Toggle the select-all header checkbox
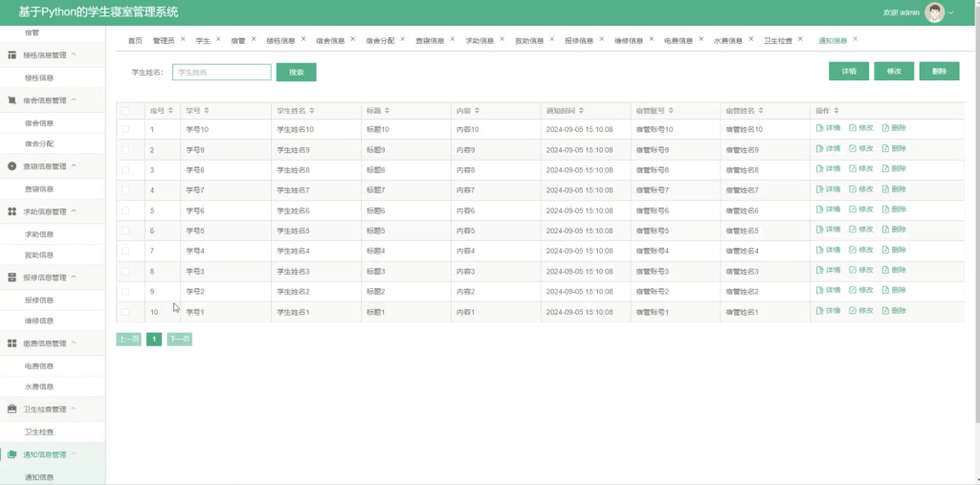This screenshot has height=485, width=980. pyautogui.click(x=125, y=111)
